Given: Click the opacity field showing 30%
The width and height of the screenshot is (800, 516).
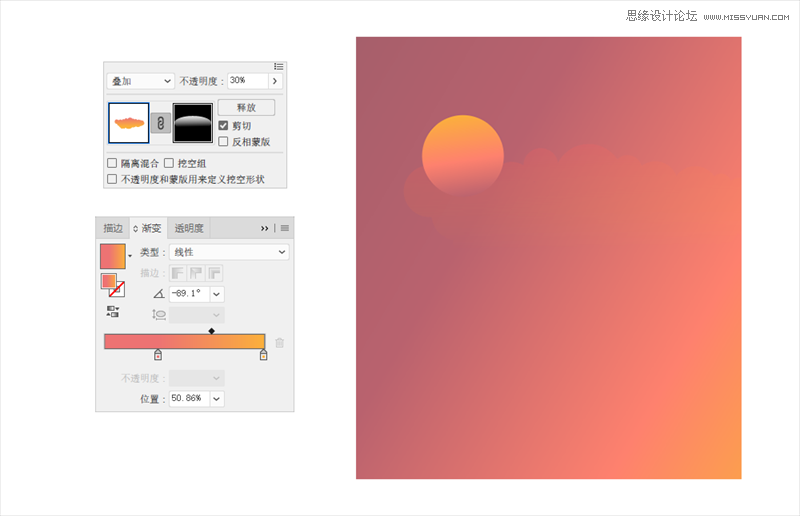Looking at the screenshot, I should (247, 81).
